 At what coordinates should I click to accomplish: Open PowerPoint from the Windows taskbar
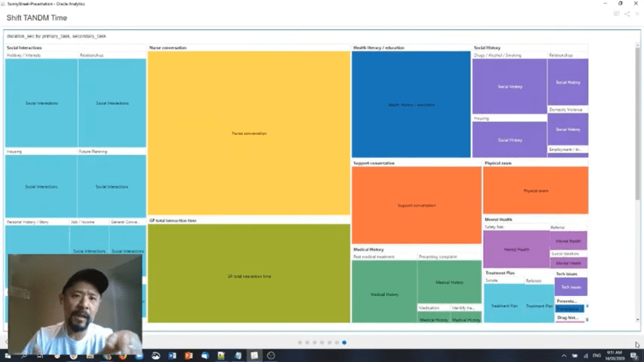pyautogui.click(x=189, y=356)
